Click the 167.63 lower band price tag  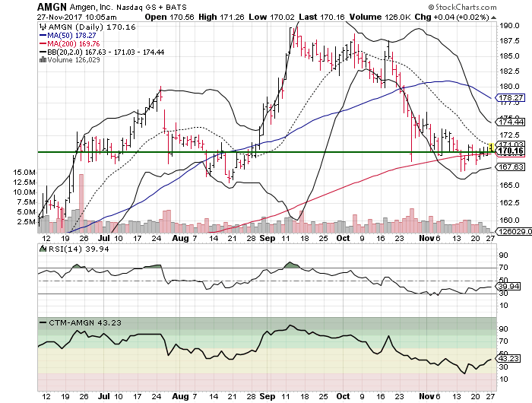pyautogui.click(x=511, y=167)
